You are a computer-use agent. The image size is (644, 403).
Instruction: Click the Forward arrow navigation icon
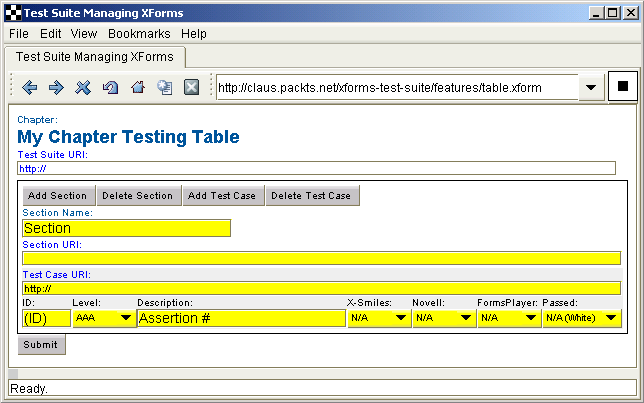(56, 88)
